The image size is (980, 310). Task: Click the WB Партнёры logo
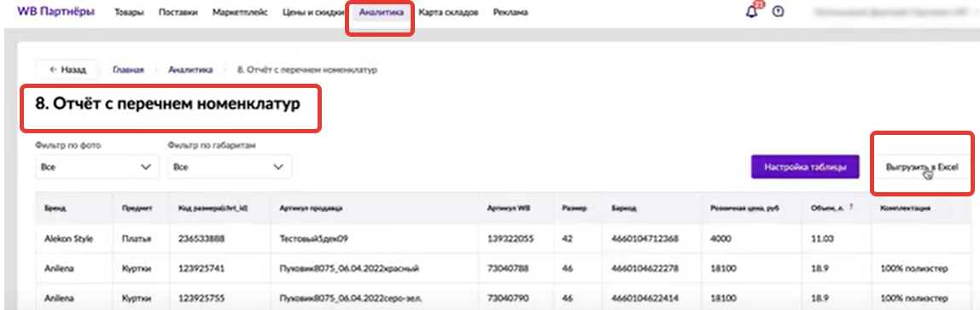(56, 11)
